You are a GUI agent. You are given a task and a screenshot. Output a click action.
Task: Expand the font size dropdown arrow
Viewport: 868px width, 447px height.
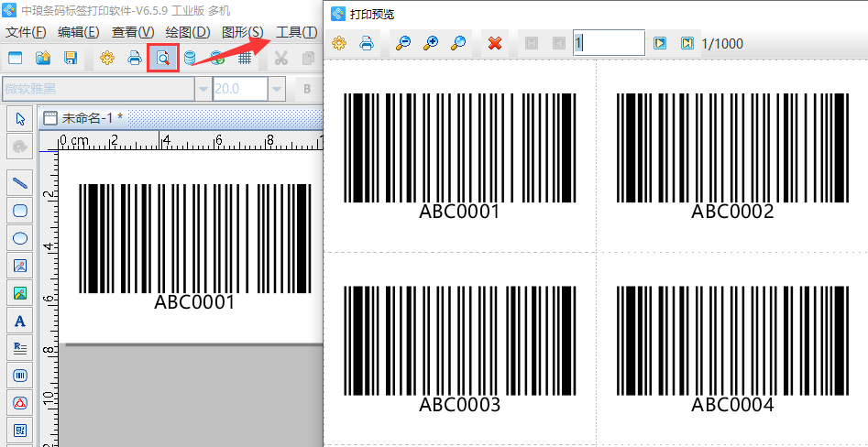pos(276,89)
